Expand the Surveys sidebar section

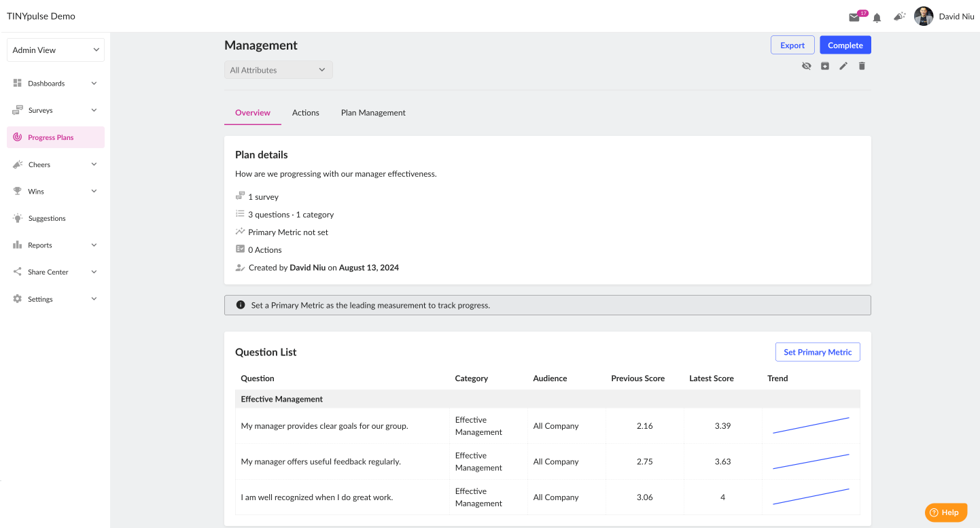(56, 110)
